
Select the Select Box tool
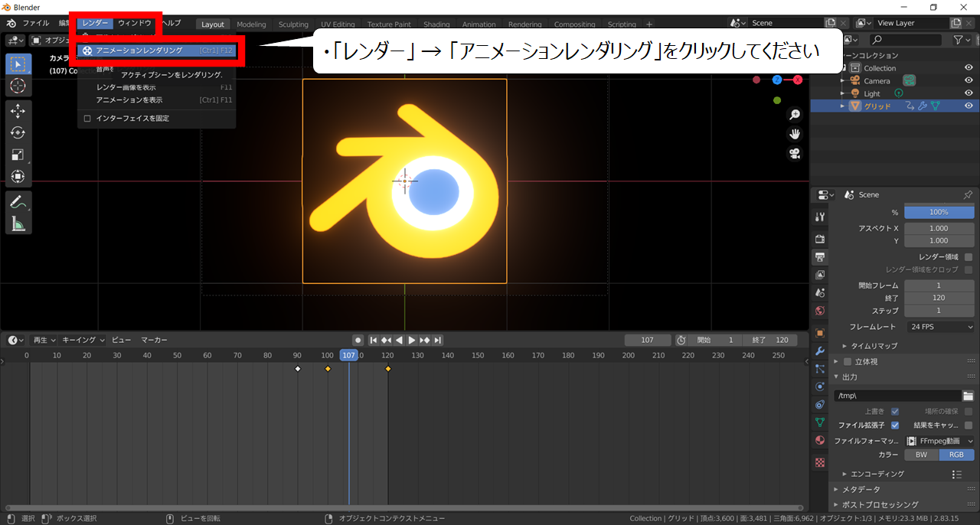18,64
